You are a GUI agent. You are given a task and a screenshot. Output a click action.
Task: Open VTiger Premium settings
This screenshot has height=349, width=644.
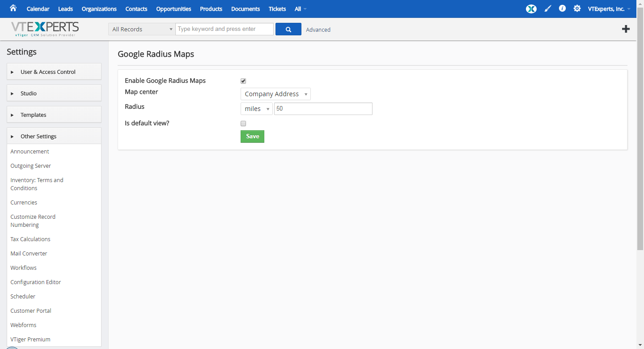point(30,339)
